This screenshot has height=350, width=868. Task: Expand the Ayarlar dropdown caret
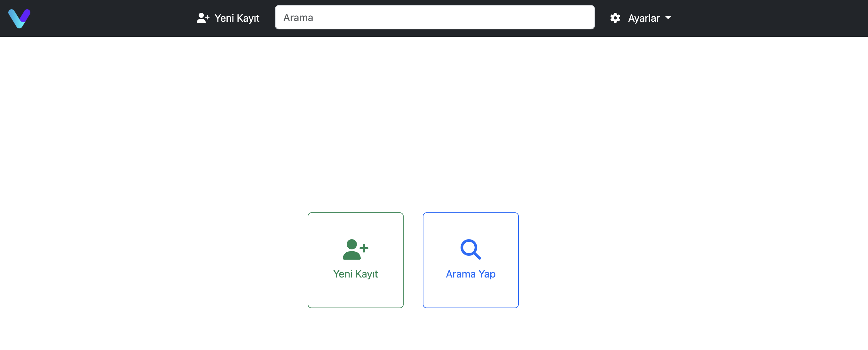point(668,18)
